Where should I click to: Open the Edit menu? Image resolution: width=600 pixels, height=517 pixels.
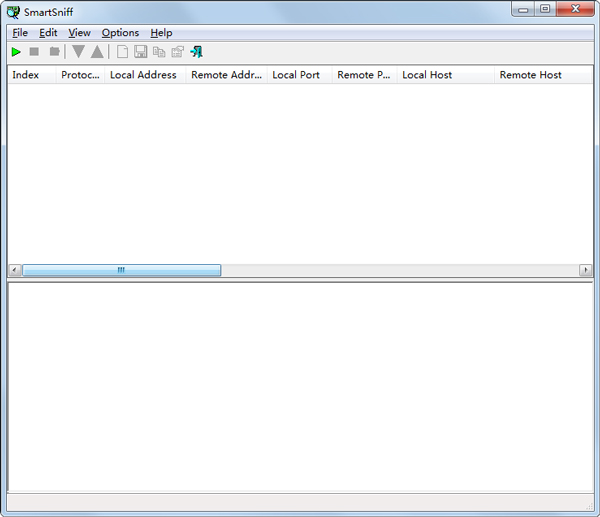coord(48,33)
